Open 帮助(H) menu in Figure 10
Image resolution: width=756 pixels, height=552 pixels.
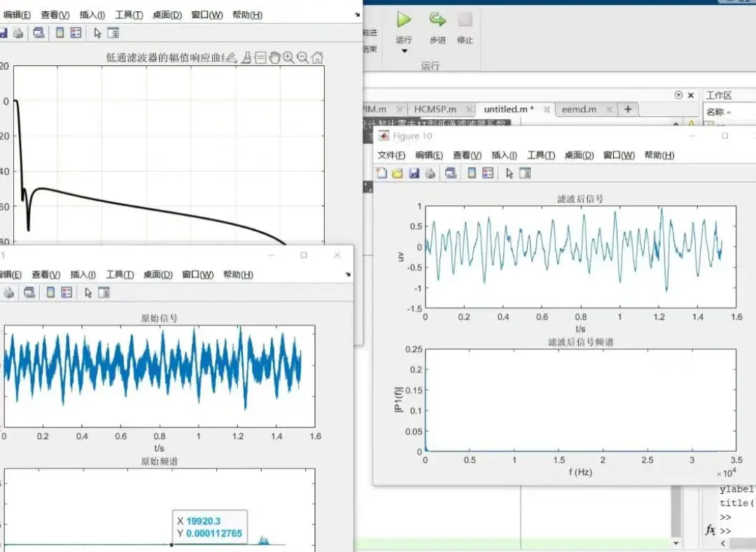659,155
